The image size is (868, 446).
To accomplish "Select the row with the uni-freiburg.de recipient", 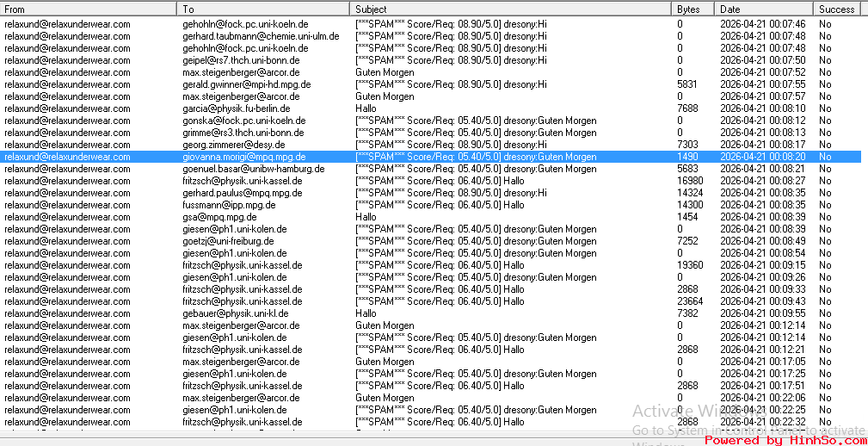I will [x=228, y=241].
